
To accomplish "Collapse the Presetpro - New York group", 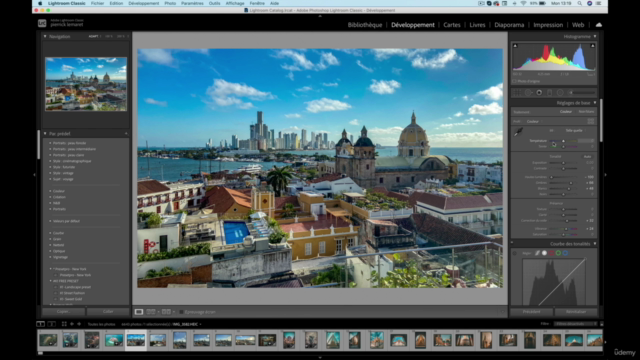I will coord(51,269).
